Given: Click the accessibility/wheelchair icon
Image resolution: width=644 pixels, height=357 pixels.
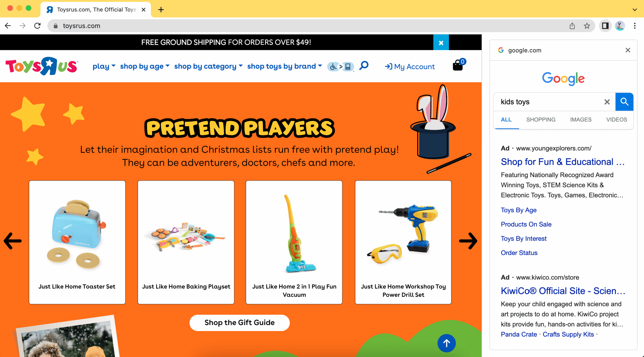Looking at the screenshot, I should (332, 67).
